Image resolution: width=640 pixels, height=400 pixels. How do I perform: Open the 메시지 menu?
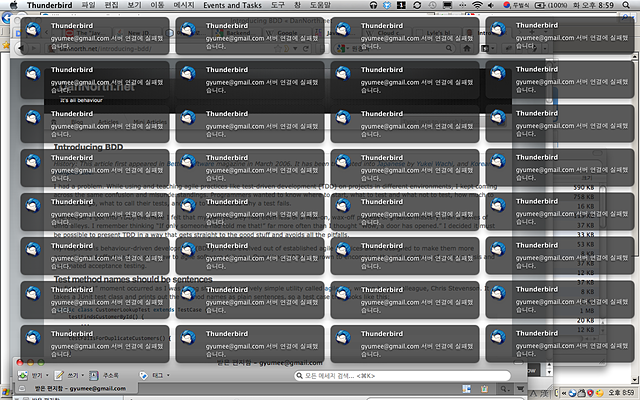(x=183, y=5)
